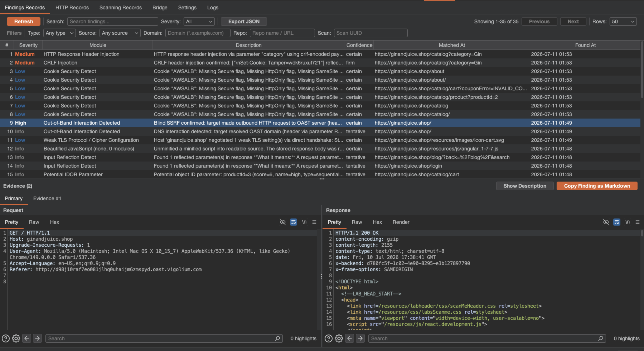
Task: Open the Request panel options menu
Action: tap(314, 222)
